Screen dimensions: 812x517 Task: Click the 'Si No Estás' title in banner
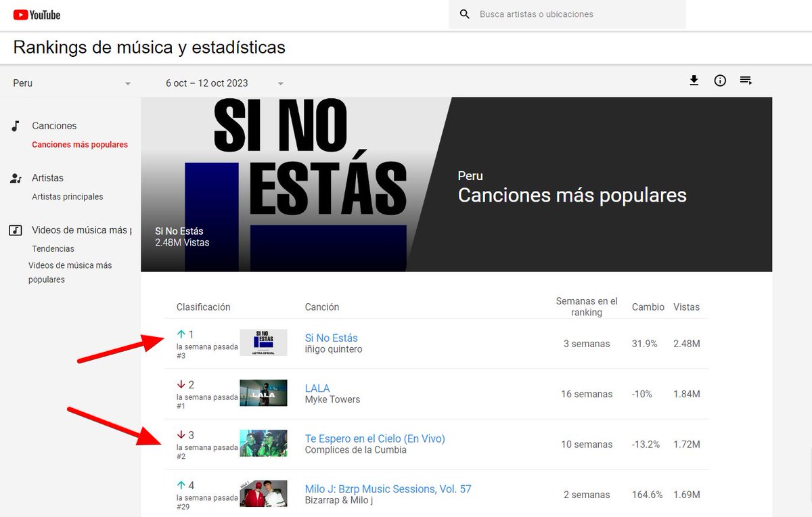coord(179,231)
